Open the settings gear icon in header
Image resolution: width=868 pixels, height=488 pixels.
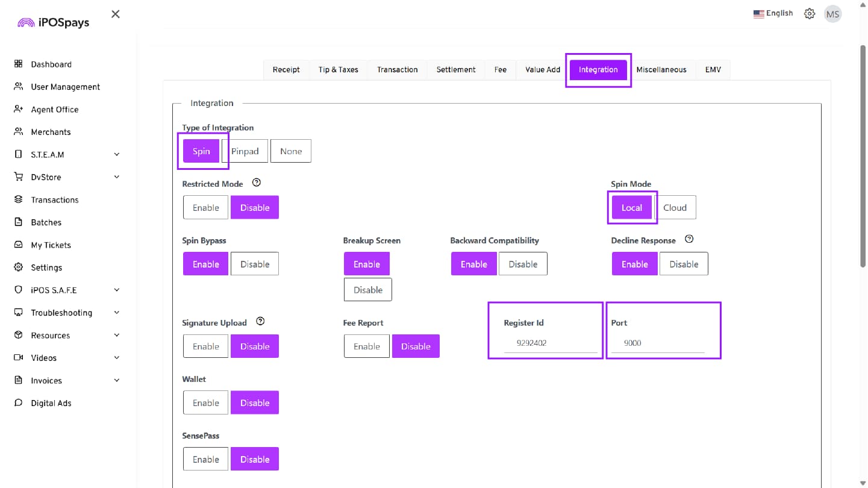[810, 14]
